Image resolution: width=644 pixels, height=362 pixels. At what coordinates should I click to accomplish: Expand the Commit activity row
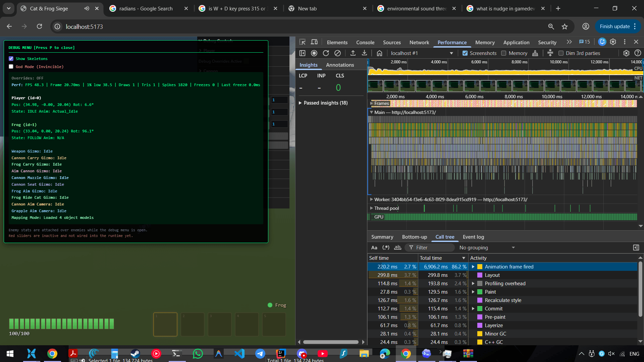coord(473,309)
